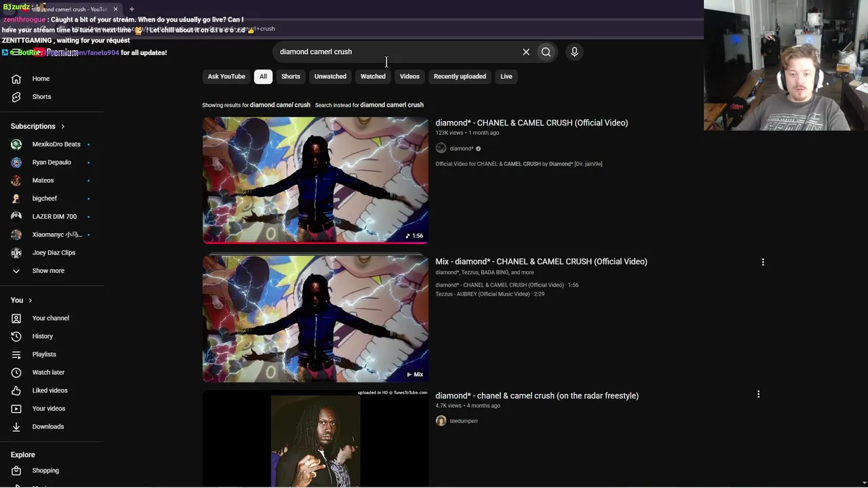
Task: Expand the Subscriptions section chevron
Action: coord(62,127)
